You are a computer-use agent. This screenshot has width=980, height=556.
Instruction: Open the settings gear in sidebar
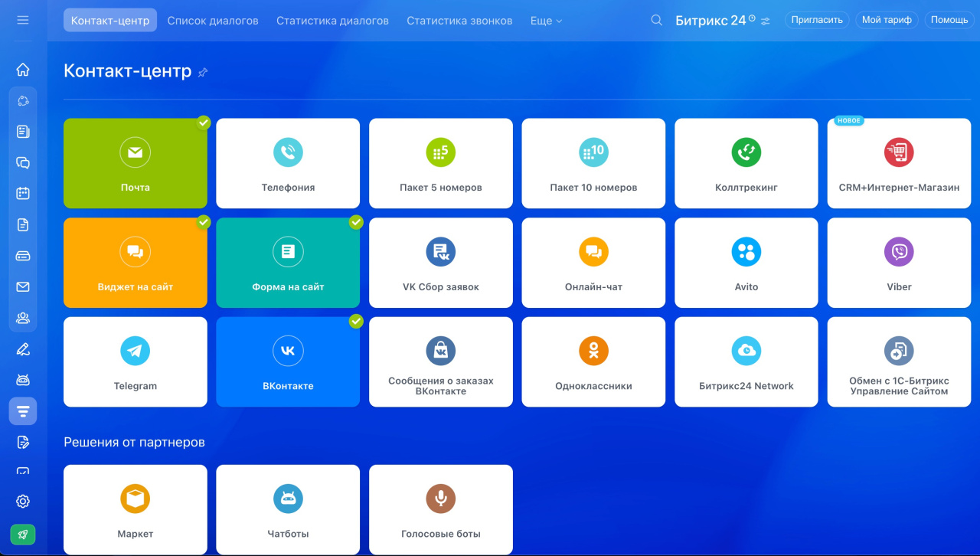(23, 502)
